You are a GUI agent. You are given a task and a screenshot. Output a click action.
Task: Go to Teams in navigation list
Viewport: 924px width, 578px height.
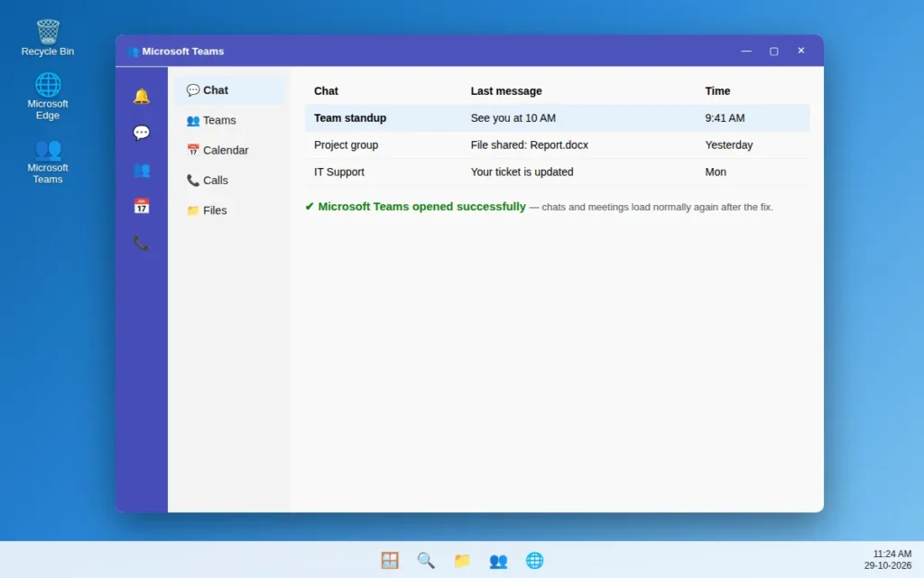(x=230, y=120)
